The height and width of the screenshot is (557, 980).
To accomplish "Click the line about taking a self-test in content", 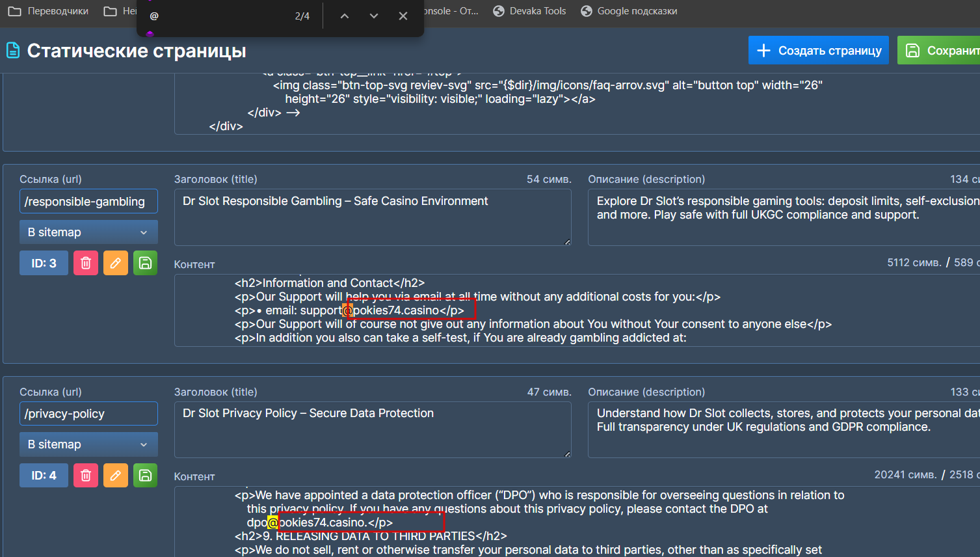I will click(460, 338).
